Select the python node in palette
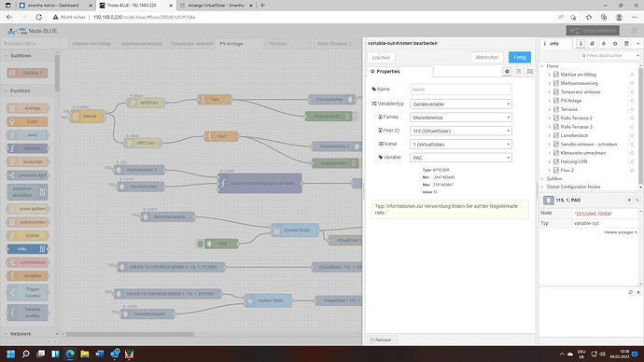644x362 pixels. (x=27, y=236)
